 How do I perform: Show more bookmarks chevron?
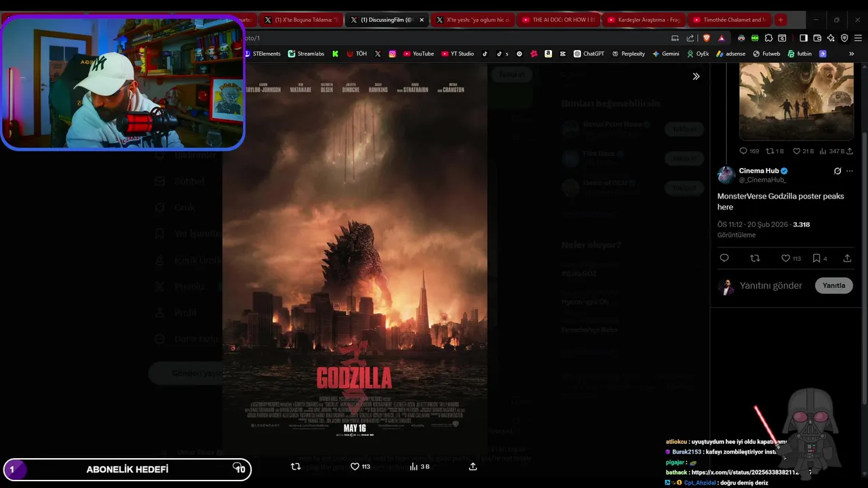tap(852, 54)
